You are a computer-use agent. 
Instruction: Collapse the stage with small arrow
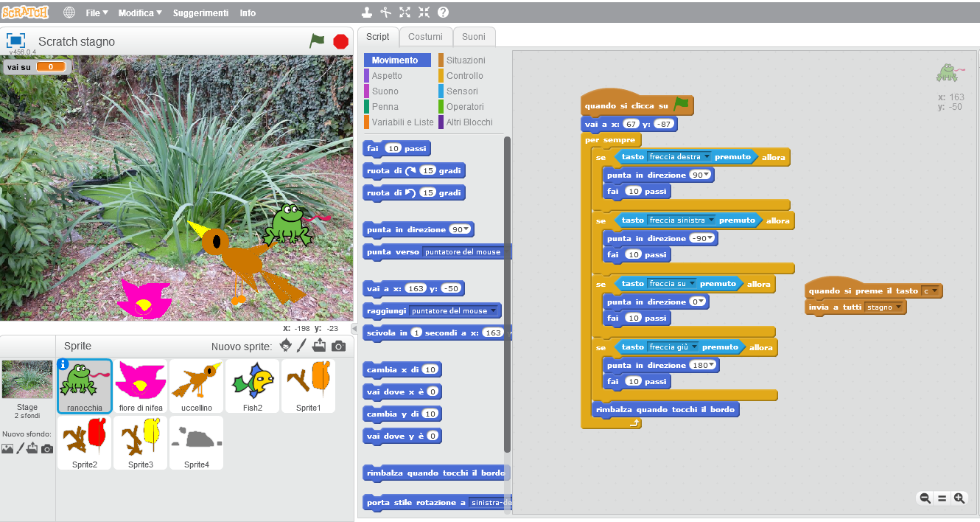point(354,329)
